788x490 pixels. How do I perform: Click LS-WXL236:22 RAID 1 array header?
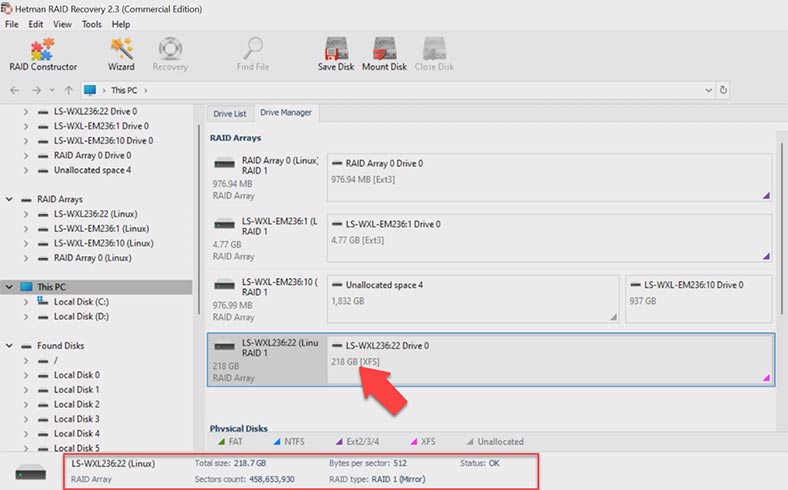[x=267, y=360]
